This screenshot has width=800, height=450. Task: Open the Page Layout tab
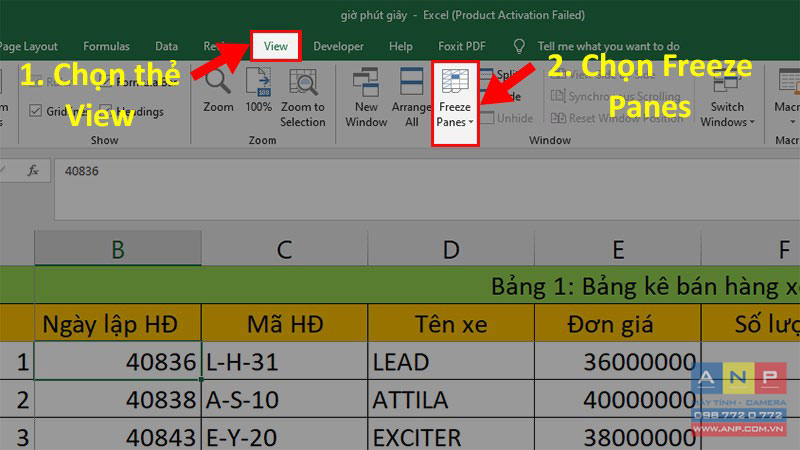pyautogui.click(x=29, y=46)
